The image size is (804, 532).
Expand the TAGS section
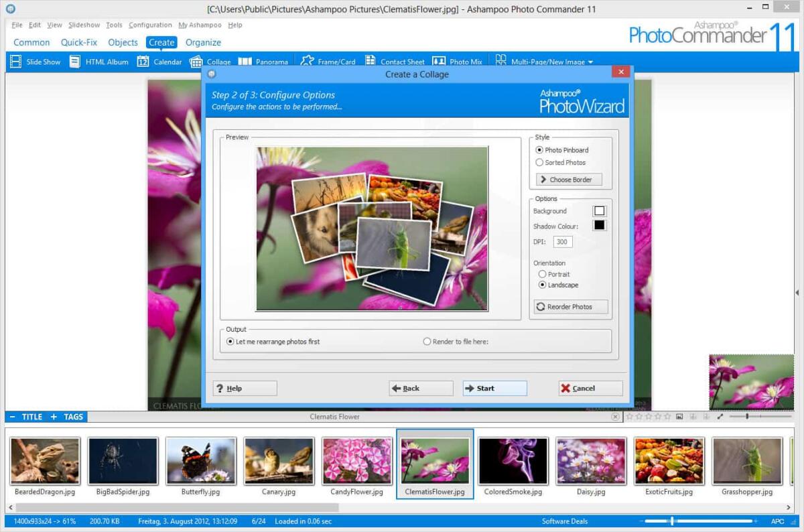tap(68, 417)
